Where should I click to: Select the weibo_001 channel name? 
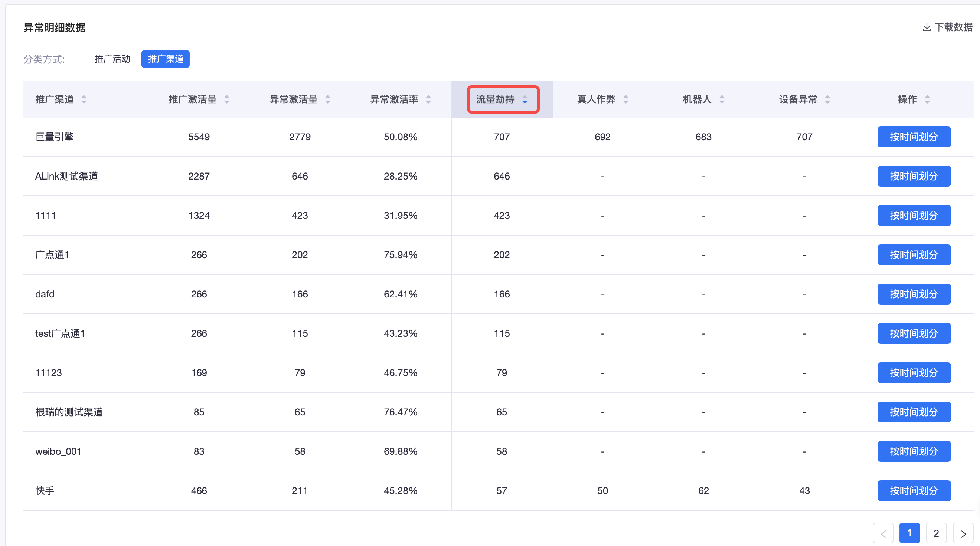click(58, 451)
